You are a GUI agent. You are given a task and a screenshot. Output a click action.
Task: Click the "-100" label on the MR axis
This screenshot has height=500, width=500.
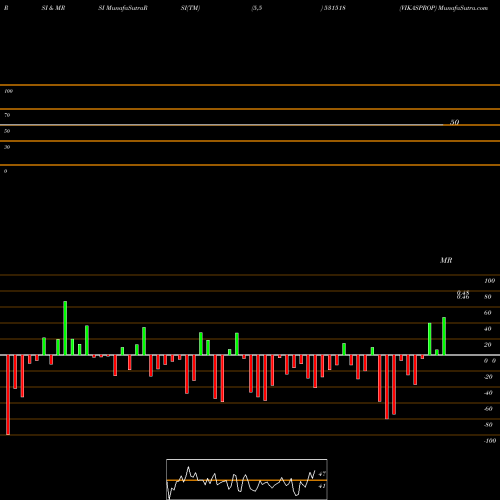[490, 441]
